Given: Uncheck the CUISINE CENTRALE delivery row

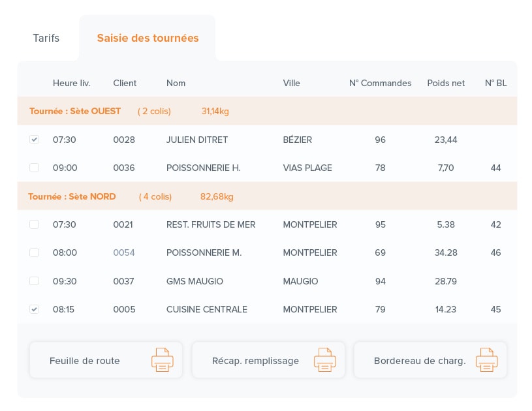Looking at the screenshot, I should 34,309.
